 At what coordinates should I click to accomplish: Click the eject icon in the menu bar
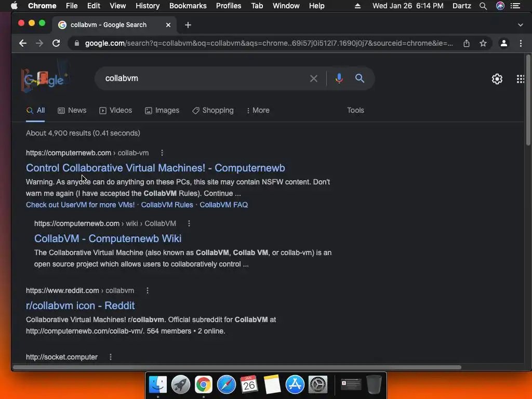[x=357, y=6]
